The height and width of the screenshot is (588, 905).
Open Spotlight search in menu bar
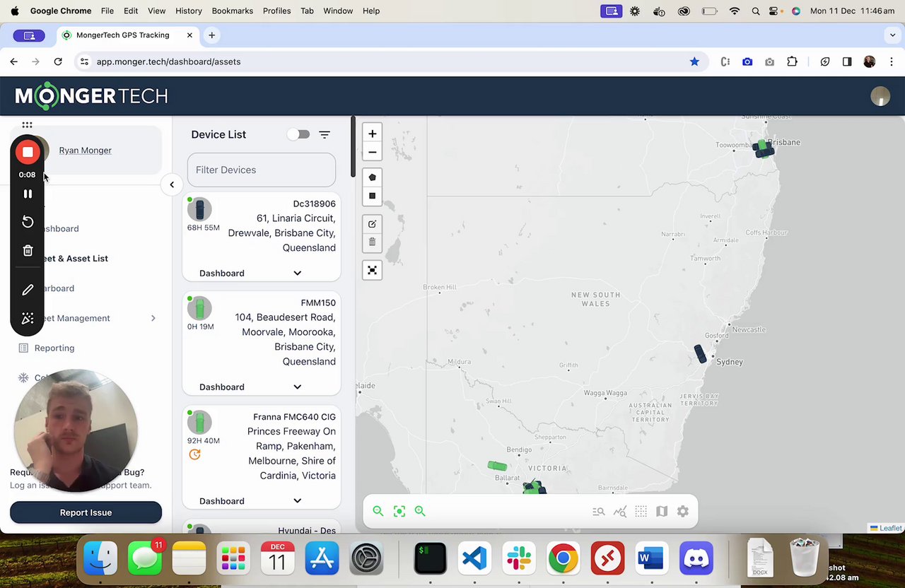click(x=756, y=11)
